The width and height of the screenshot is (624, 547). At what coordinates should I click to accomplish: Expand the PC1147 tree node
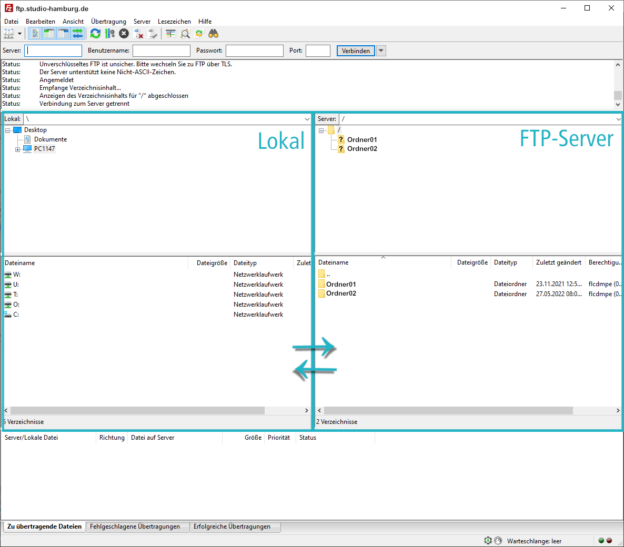(17, 148)
